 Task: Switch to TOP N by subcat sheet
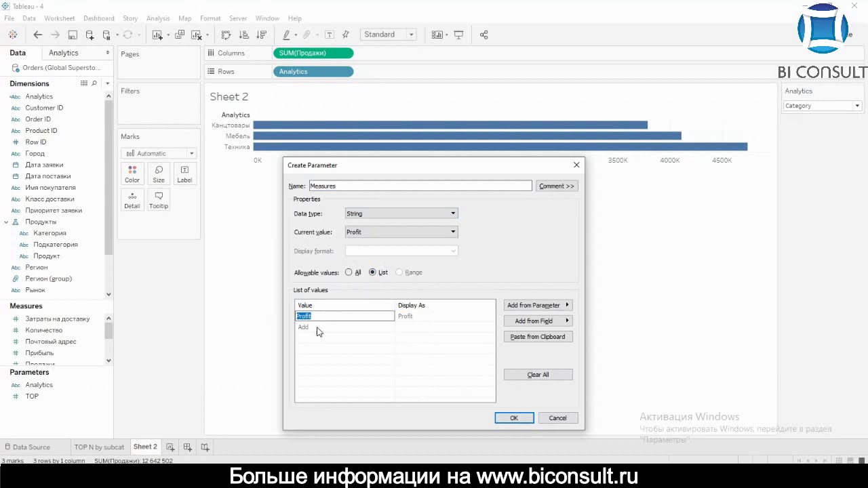99,447
